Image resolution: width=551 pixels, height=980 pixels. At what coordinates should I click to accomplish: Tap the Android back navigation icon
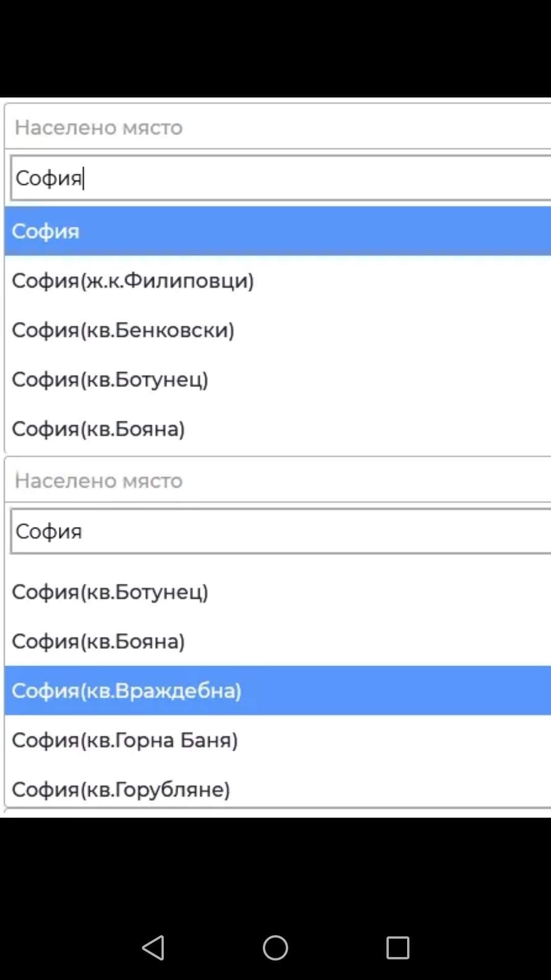click(x=153, y=948)
